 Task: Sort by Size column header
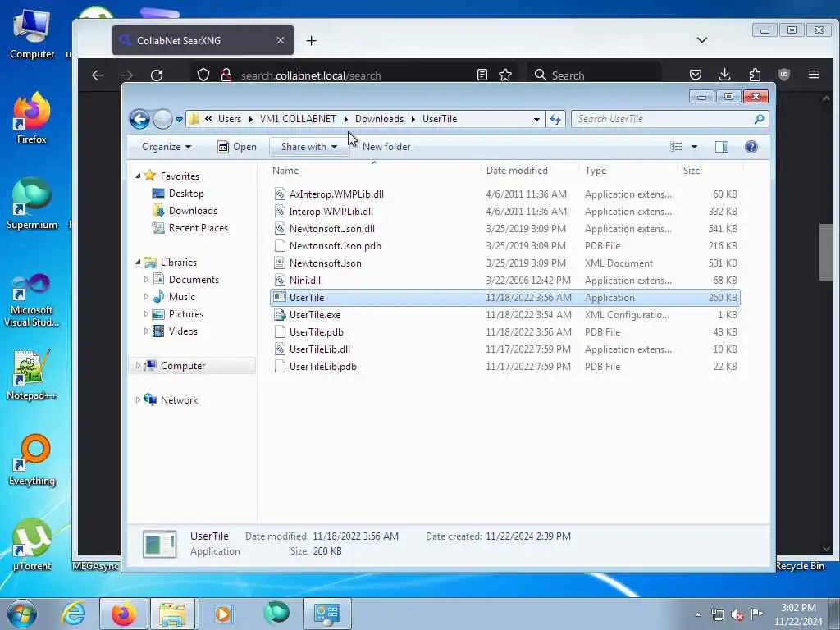tap(710, 171)
